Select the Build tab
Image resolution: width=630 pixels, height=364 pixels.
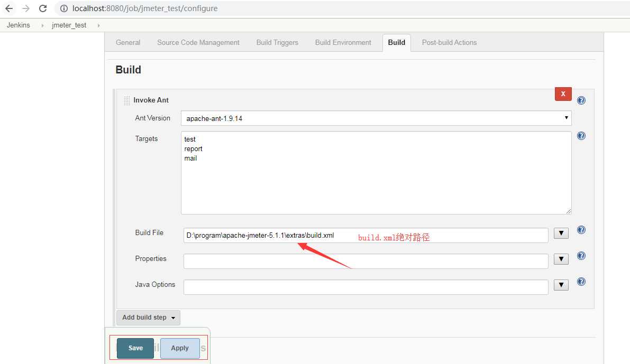(397, 43)
